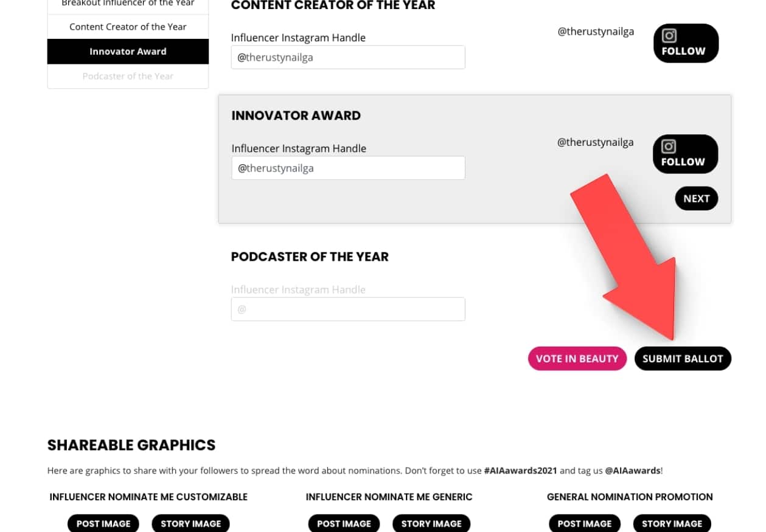Open @therustynailga handle link in Content Creator section
This screenshot has width=766, height=532.
click(596, 32)
